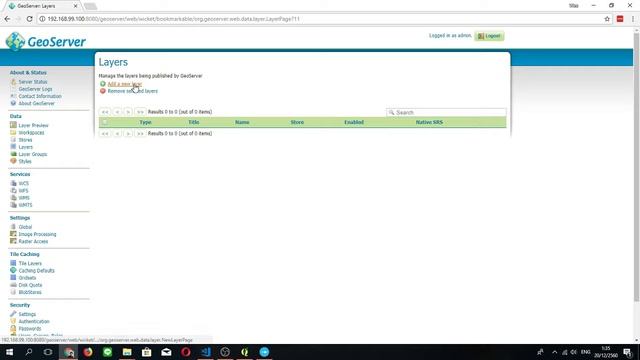Open Security Settings wrench icon
The image size is (640, 360).
[13, 314]
